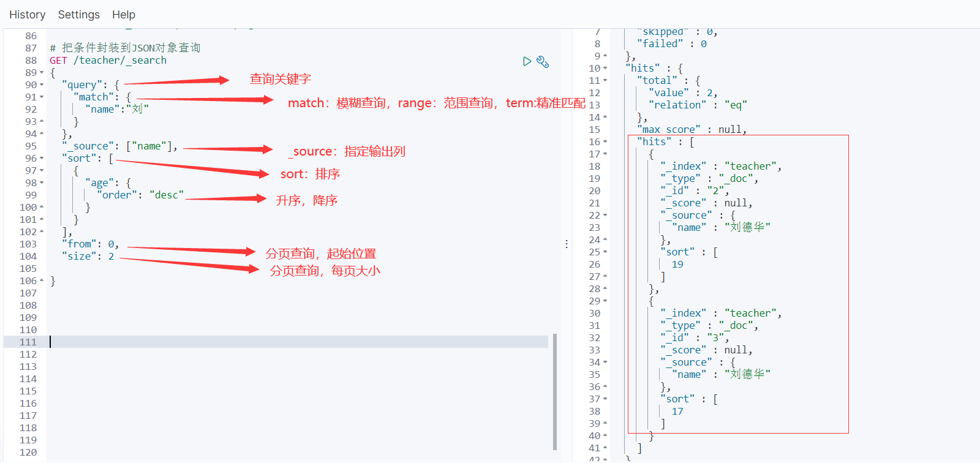Screen dimensions: 980x463
Task: Collapse the "match" block fold at line 91
Action: click(42, 97)
